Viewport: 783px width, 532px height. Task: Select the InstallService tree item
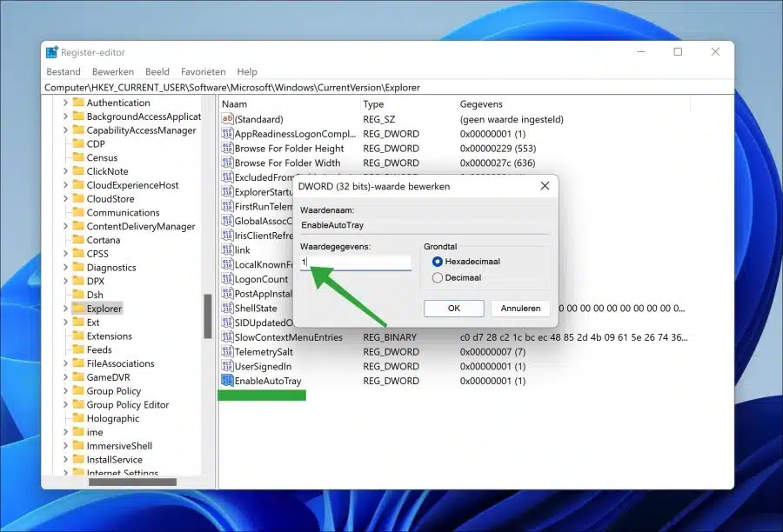[114, 460]
